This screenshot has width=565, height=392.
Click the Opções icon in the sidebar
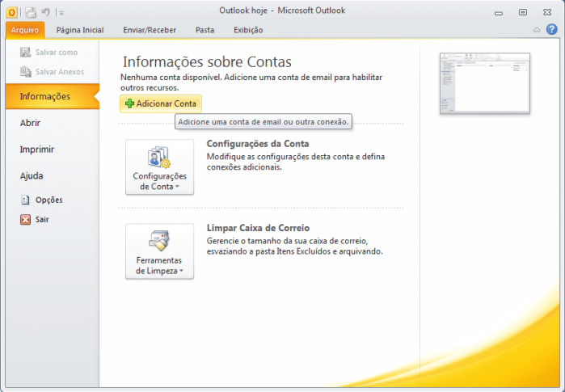26,200
